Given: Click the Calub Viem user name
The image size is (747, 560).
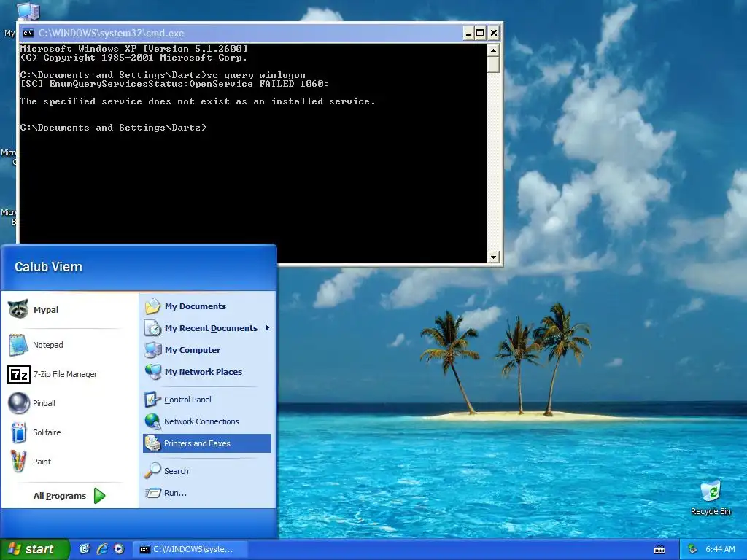Looking at the screenshot, I should point(48,267).
